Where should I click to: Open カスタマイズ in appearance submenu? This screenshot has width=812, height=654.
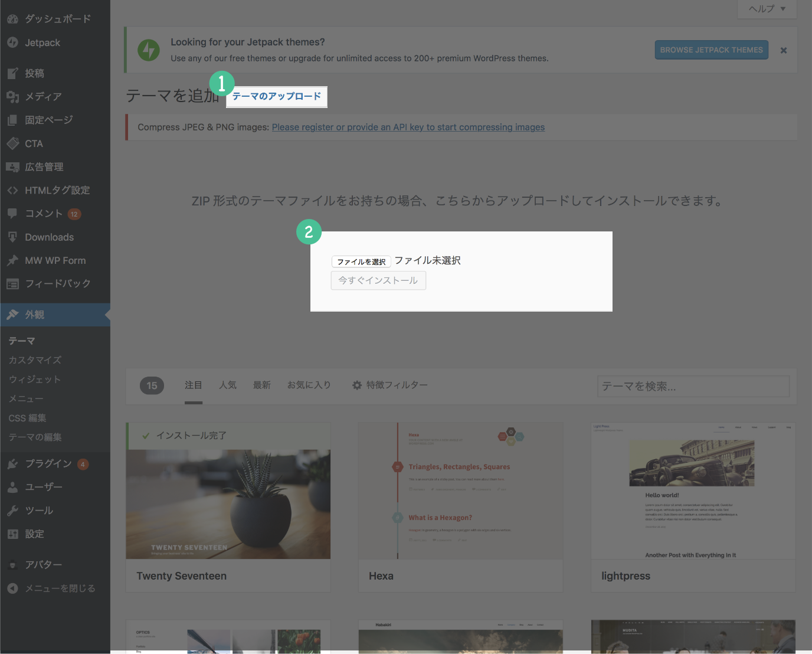(35, 360)
